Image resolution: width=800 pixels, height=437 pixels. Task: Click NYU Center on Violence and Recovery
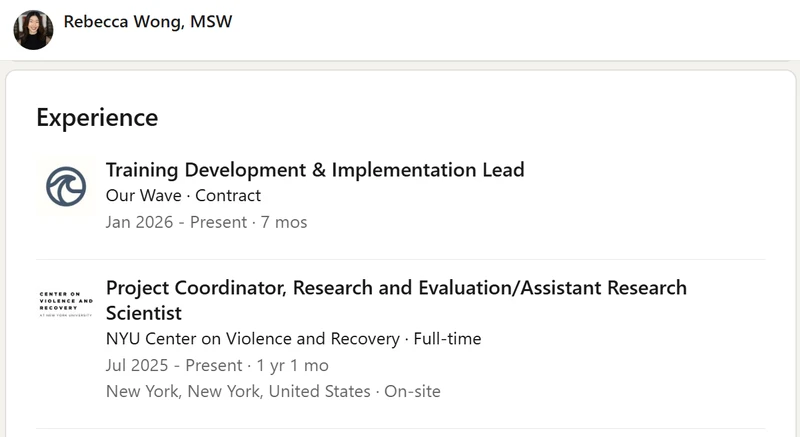click(x=253, y=339)
